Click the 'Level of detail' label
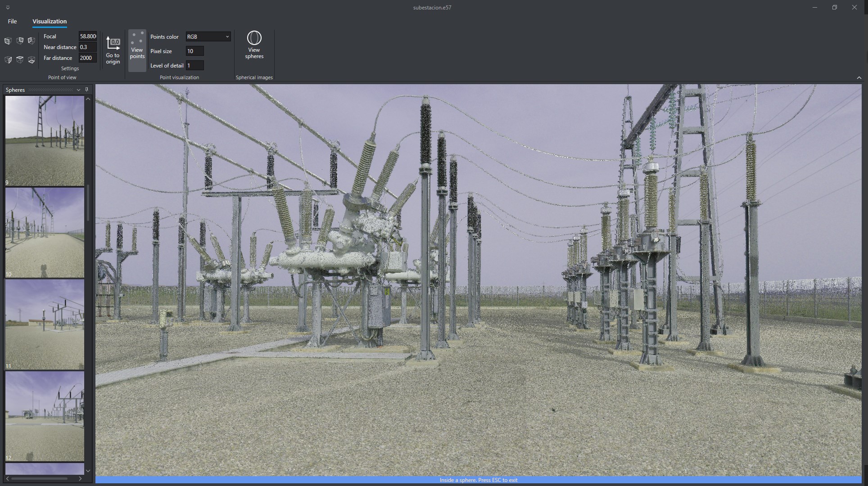 point(167,66)
